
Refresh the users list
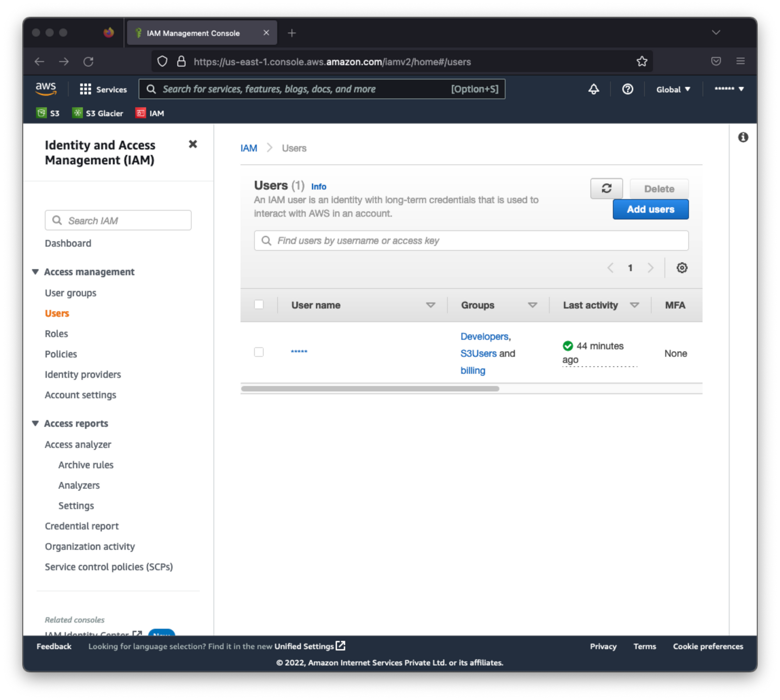tap(606, 188)
